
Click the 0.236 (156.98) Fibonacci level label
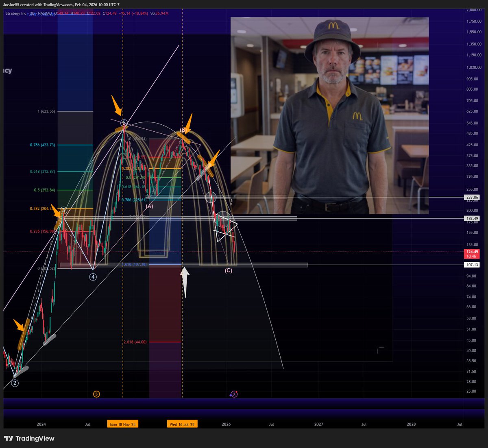41,231
